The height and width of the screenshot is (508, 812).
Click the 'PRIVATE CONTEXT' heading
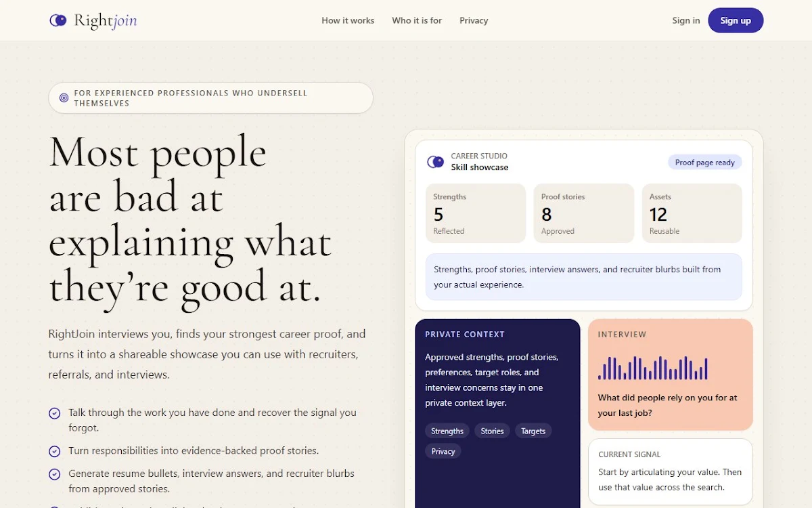coord(465,335)
